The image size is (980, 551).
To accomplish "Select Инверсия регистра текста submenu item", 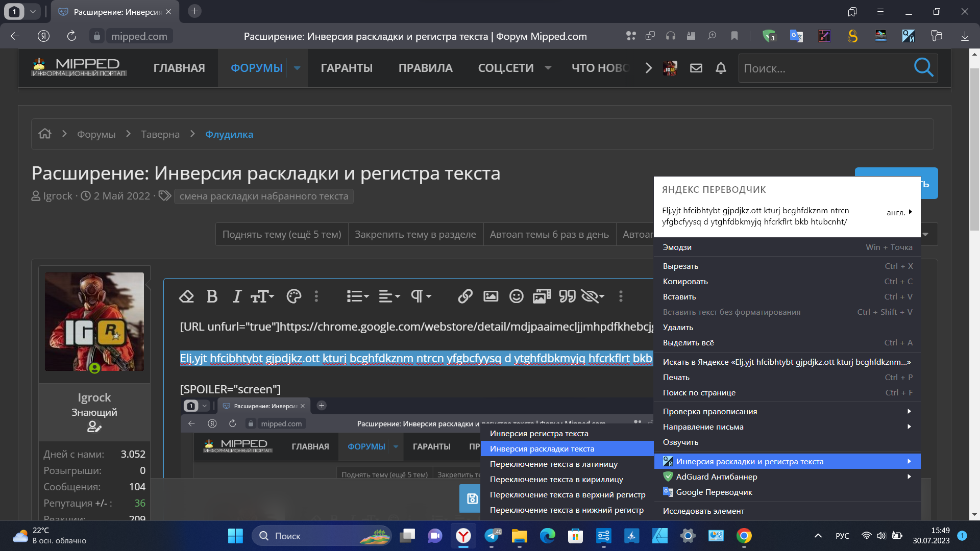I will (567, 434).
